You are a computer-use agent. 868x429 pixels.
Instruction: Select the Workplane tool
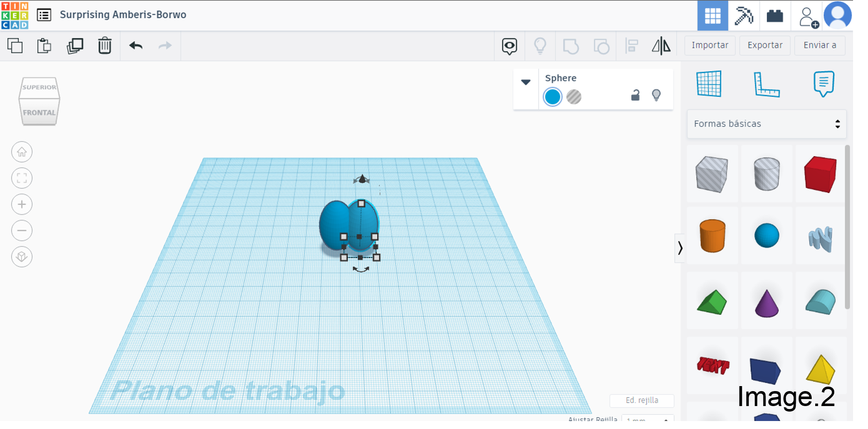709,83
